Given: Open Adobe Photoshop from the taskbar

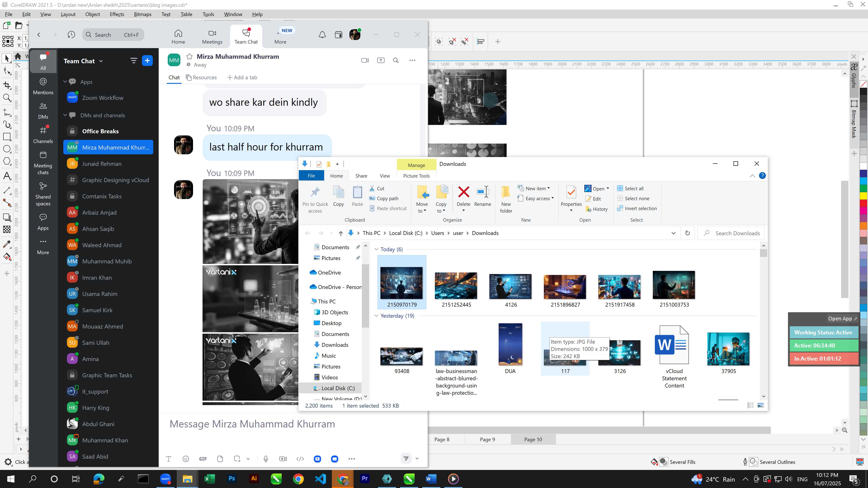Looking at the screenshot, I should [231, 479].
